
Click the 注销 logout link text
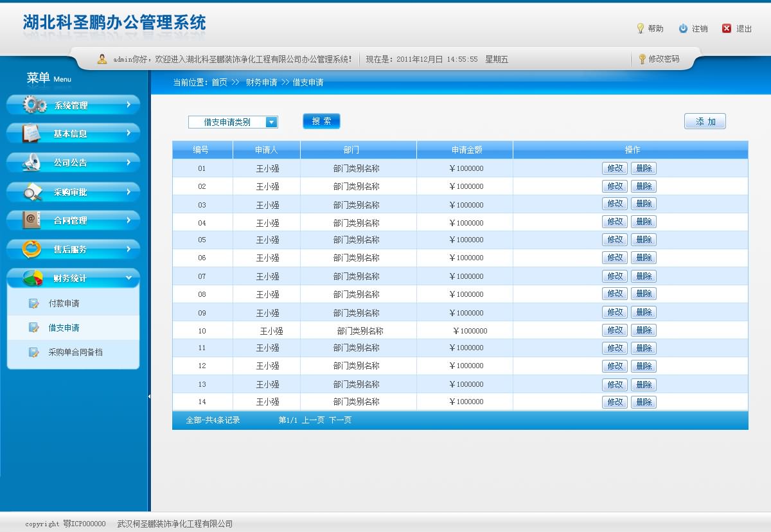pos(700,29)
